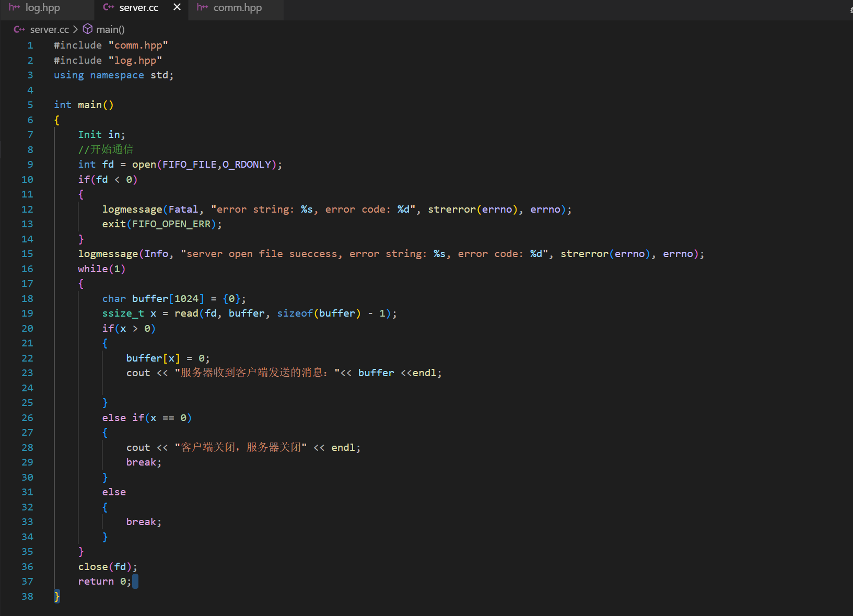The image size is (853, 616).
Task: Click the comm.hpp file type icon
Action: click(x=203, y=7)
